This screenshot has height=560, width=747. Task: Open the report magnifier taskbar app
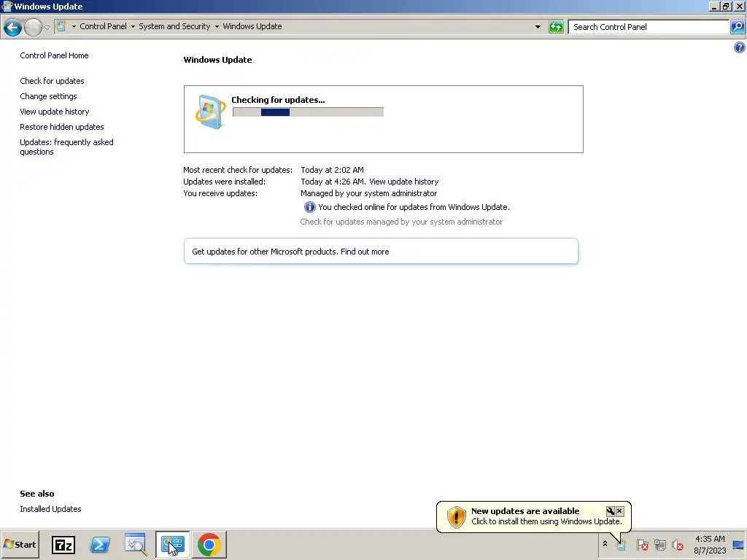(x=136, y=545)
